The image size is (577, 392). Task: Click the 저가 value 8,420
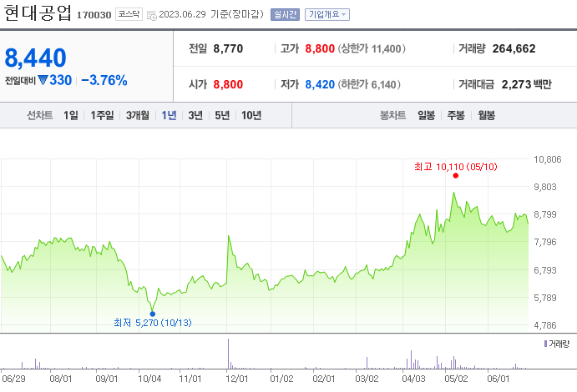(x=320, y=84)
